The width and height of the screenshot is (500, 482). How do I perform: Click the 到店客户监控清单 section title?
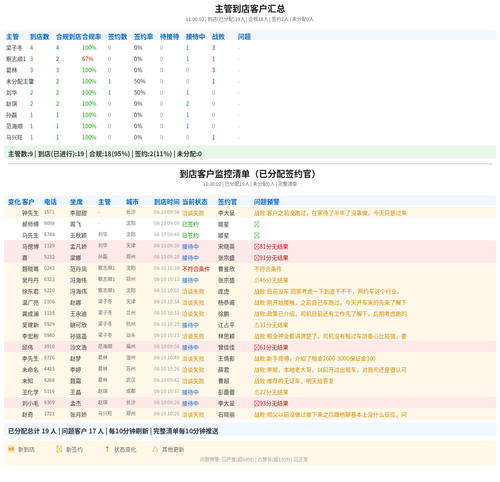coord(248,174)
